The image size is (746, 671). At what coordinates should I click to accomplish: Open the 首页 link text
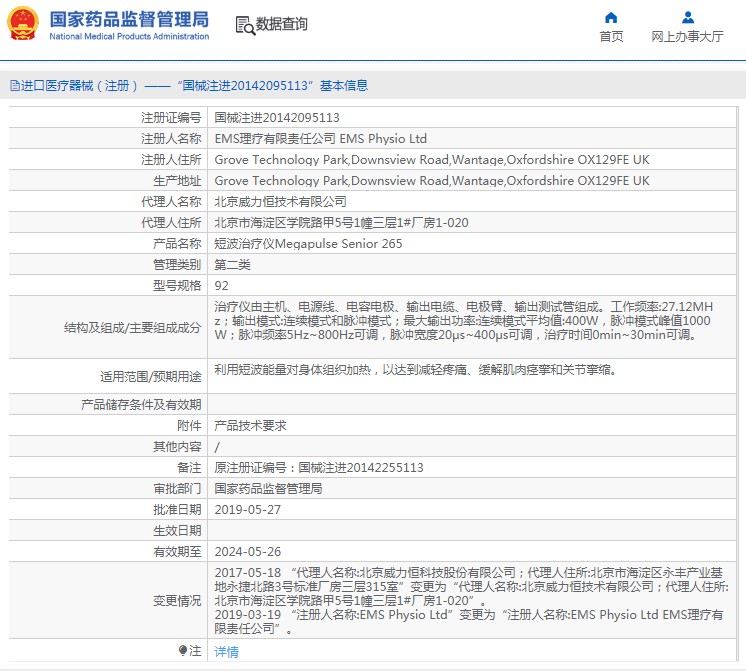pos(611,37)
